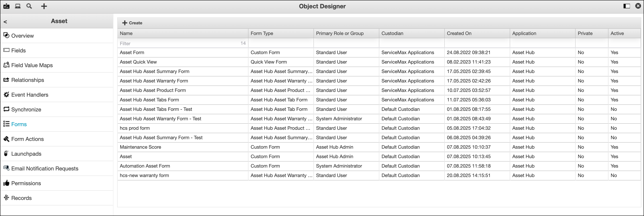Click the briefcase icon in top toolbar
This screenshot has width=644, height=216.
coord(6,6)
